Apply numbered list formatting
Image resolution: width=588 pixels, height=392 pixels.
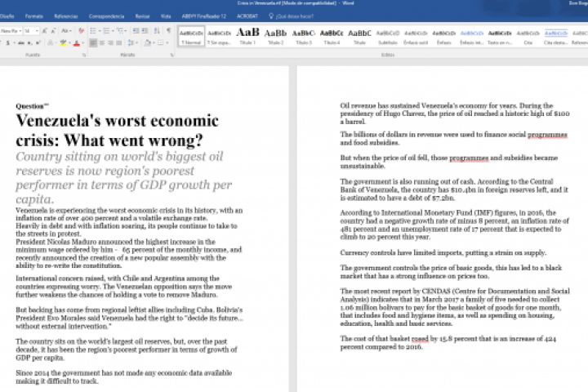click(106, 31)
